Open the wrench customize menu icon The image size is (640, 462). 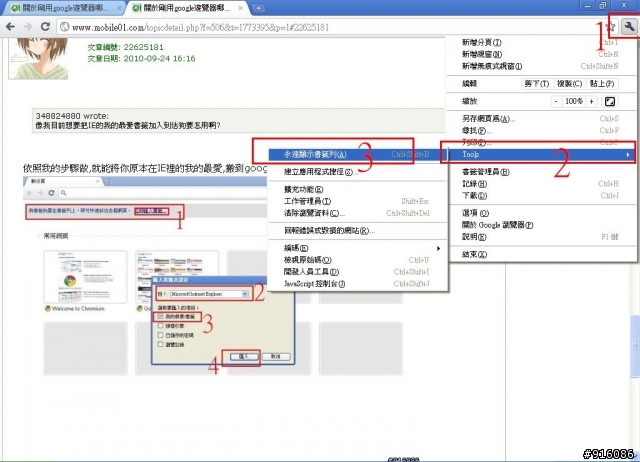(629, 27)
